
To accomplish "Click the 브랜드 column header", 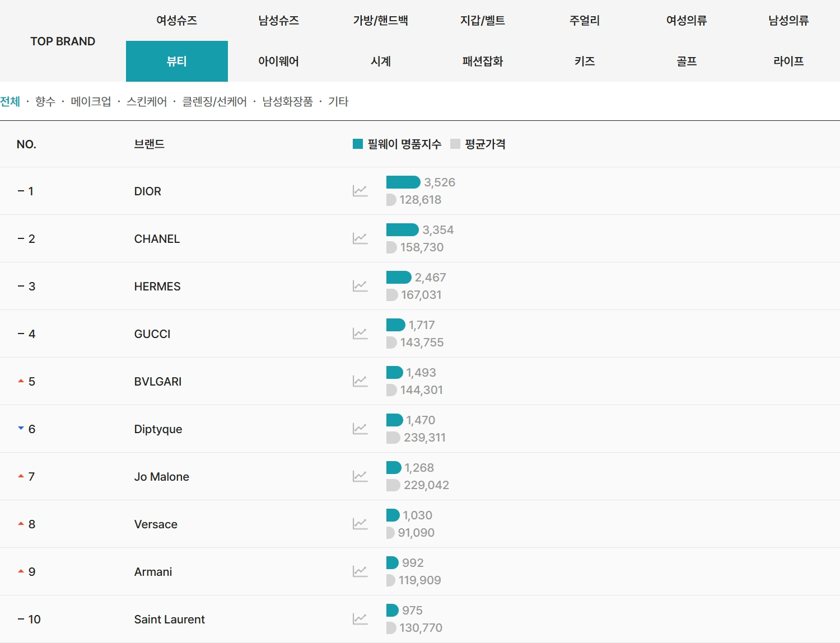I will point(149,144).
